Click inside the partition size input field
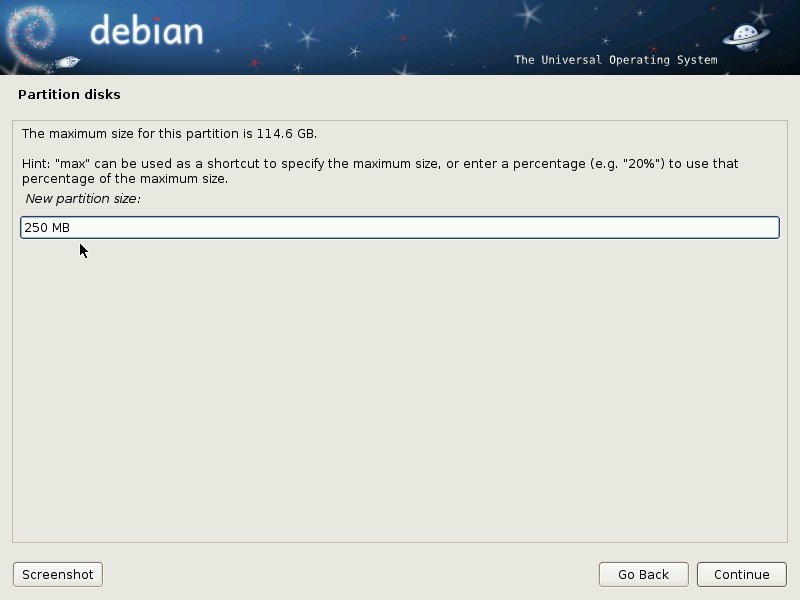 pyautogui.click(x=400, y=227)
